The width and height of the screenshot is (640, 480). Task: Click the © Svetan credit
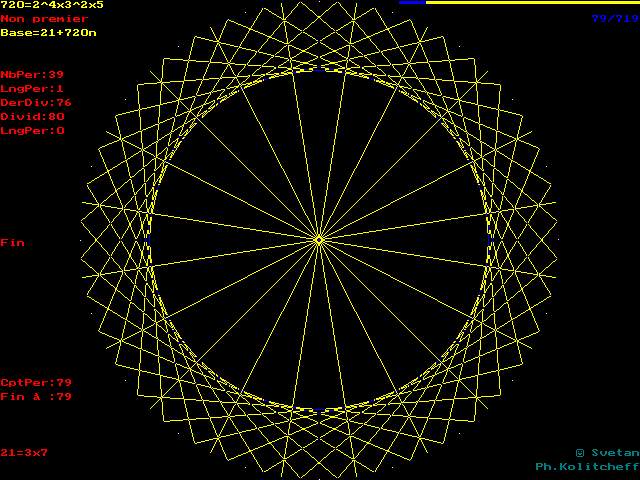point(606,452)
